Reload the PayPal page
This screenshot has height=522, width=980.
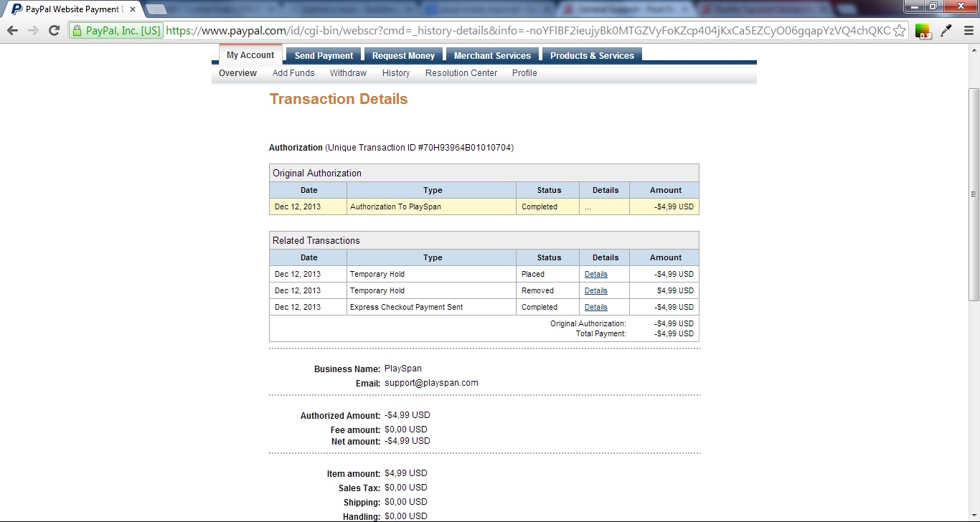click(x=54, y=30)
